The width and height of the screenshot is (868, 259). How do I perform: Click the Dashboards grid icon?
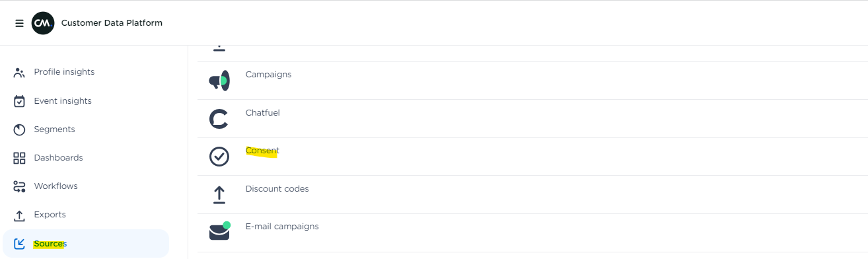tap(19, 158)
